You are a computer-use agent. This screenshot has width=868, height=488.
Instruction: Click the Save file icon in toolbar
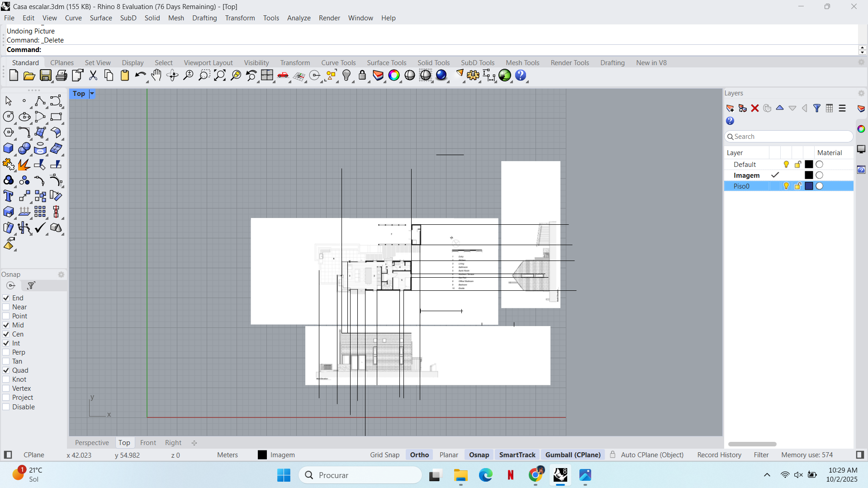(x=45, y=76)
